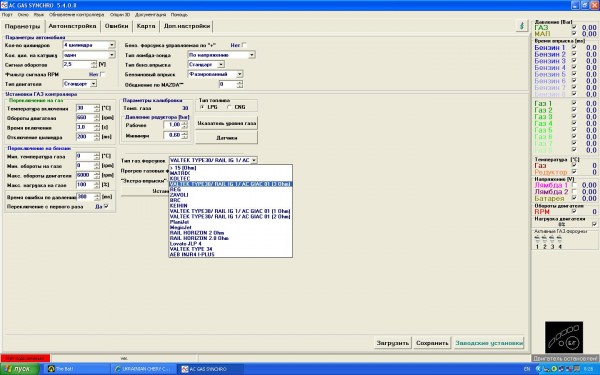Open the Обновление контроллера menu

pos(76,15)
